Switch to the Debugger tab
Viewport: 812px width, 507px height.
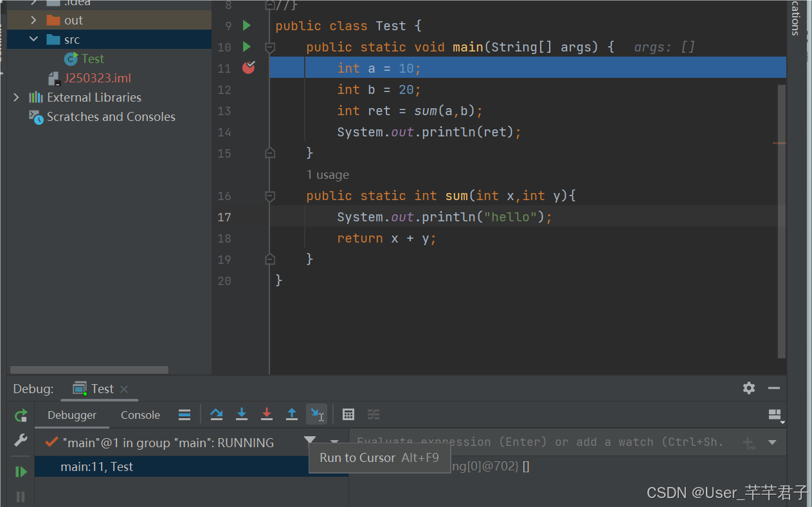click(x=72, y=415)
